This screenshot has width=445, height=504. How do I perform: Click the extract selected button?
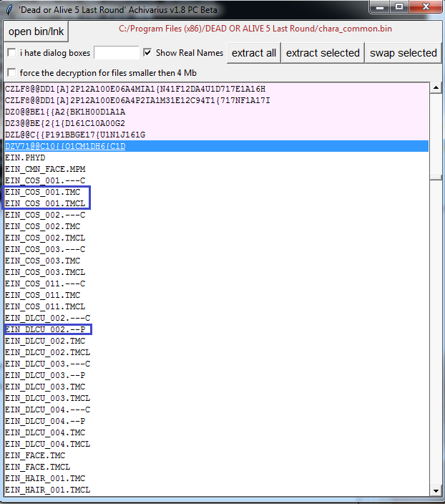[323, 53]
